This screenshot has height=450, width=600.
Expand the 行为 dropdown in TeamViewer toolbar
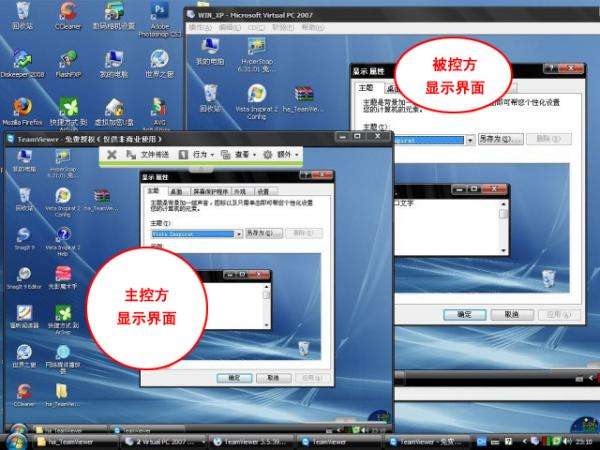tap(196, 155)
